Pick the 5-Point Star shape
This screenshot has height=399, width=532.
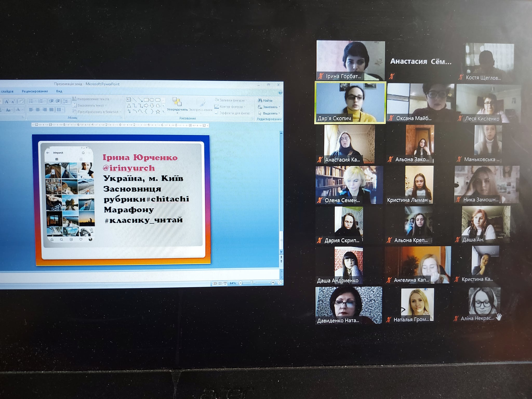click(x=158, y=112)
